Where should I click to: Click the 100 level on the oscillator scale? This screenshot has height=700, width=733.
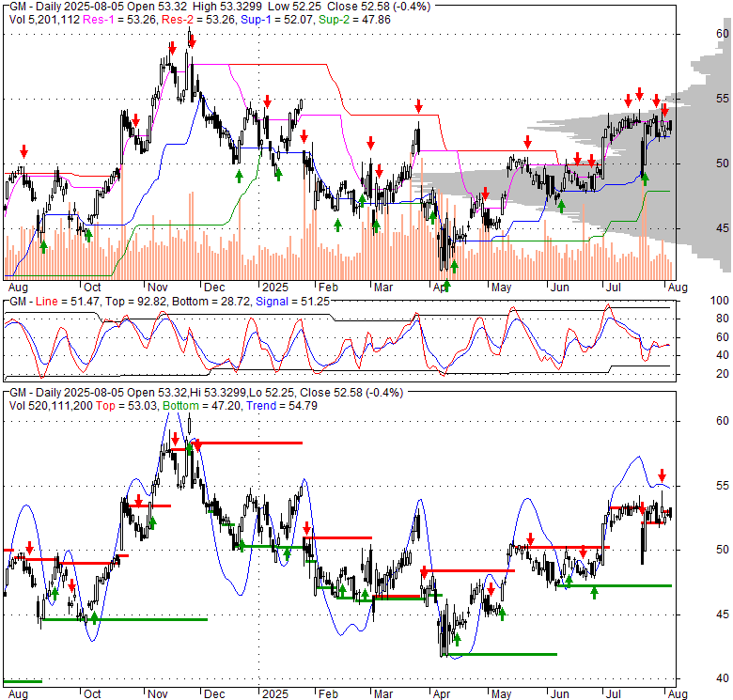coord(720,301)
